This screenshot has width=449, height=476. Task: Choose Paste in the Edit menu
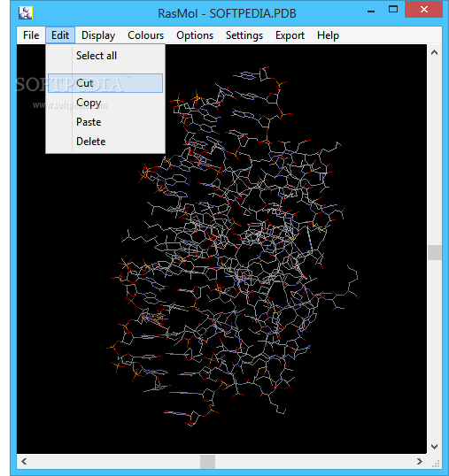(x=105, y=122)
